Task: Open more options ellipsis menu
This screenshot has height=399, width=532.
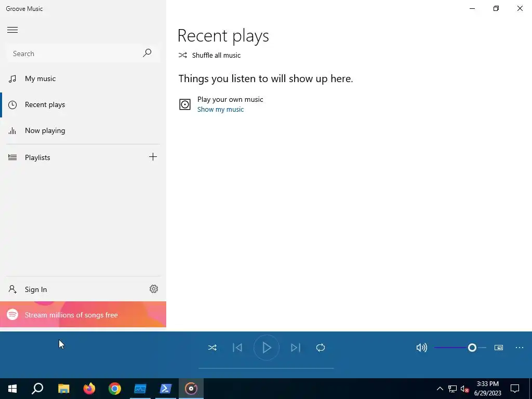Action: [520, 348]
